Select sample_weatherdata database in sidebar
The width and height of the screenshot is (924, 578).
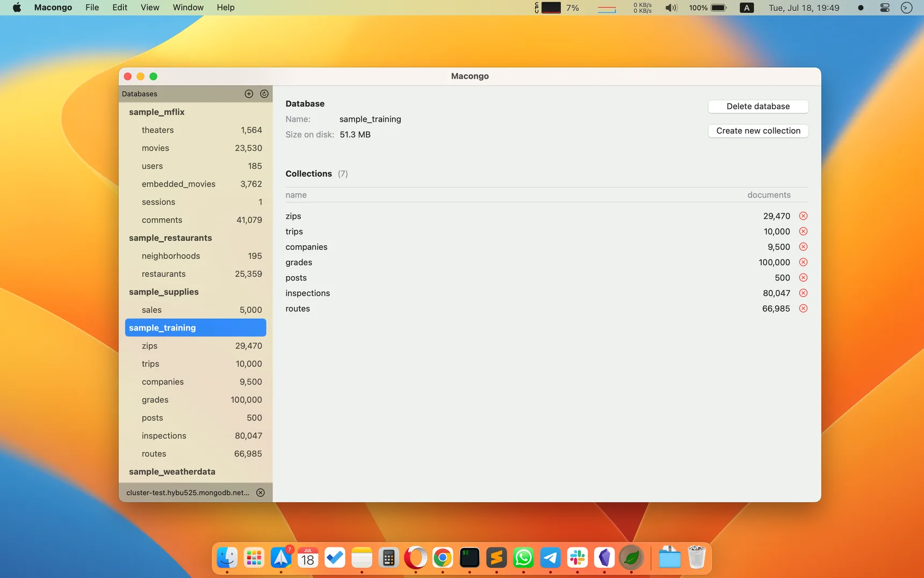coord(196,472)
